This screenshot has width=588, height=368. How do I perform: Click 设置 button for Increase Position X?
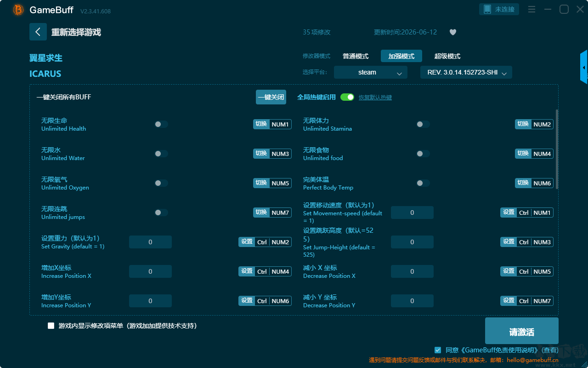pos(246,271)
